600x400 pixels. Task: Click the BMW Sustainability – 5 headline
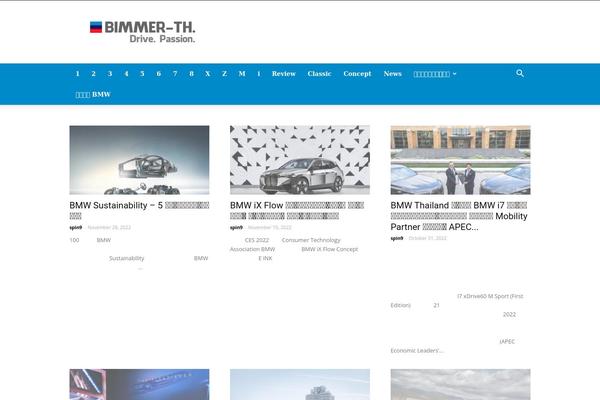click(x=139, y=211)
